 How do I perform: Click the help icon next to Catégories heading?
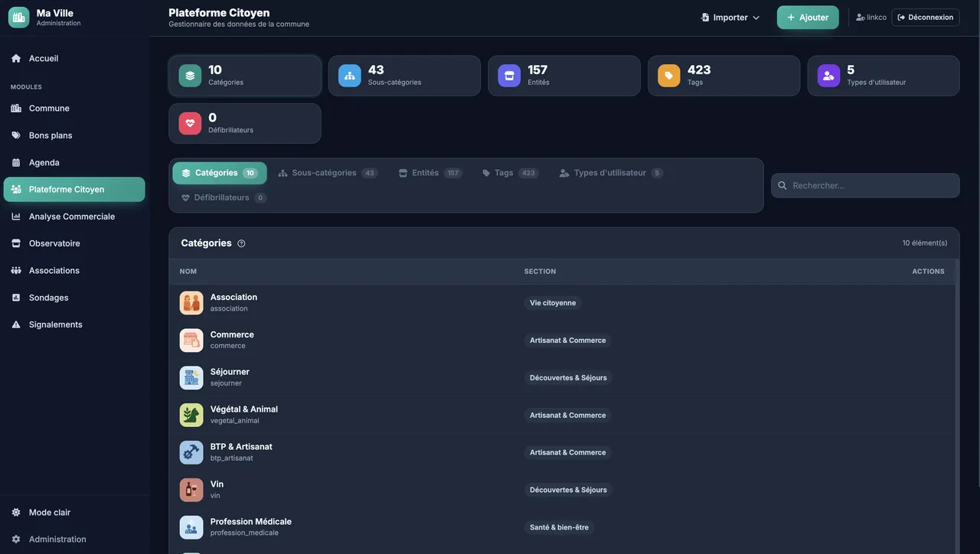pos(241,243)
